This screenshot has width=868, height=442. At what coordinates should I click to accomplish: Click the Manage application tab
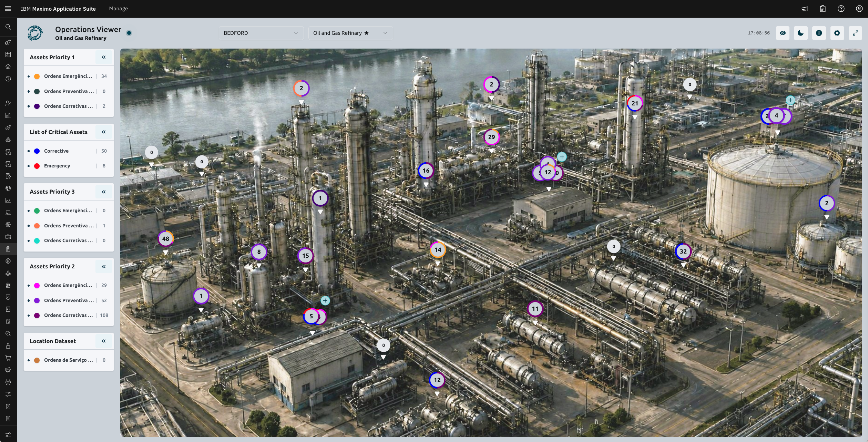pyautogui.click(x=118, y=9)
